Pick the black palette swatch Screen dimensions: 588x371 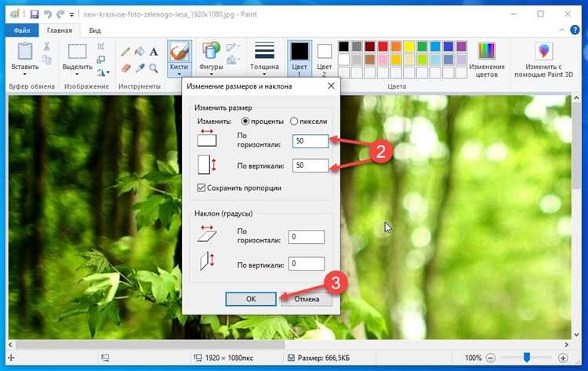[x=343, y=46]
